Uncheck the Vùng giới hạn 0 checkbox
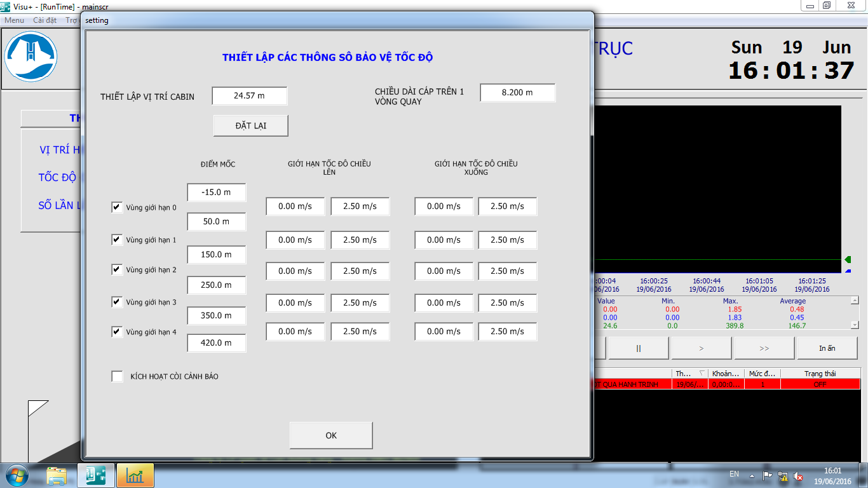This screenshot has height=488, width=868. pos(117,207)
